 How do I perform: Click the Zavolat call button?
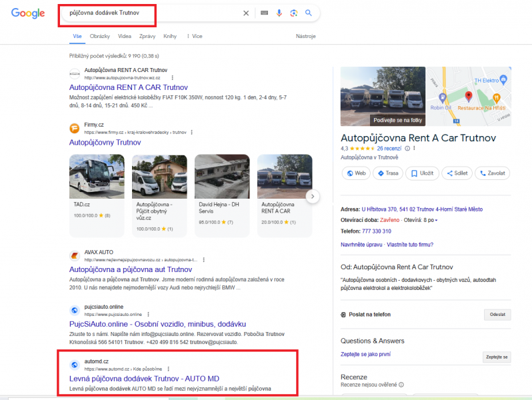click(x=492, y=173)
